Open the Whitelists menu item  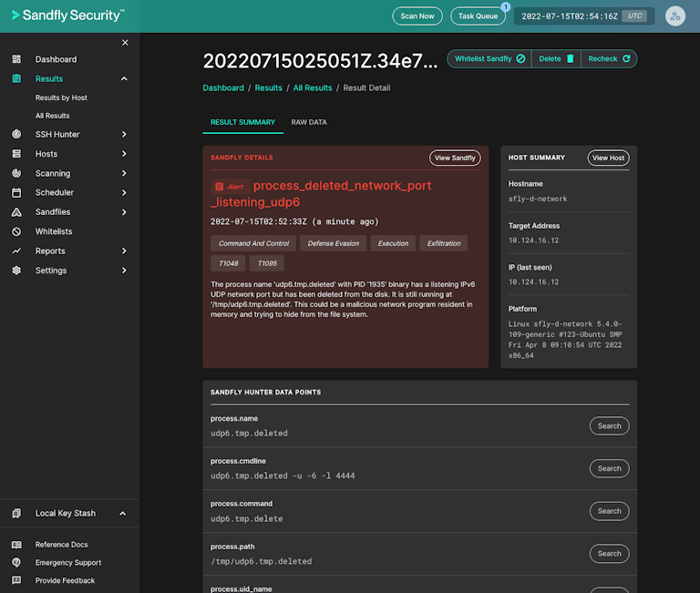coord(54,231)
